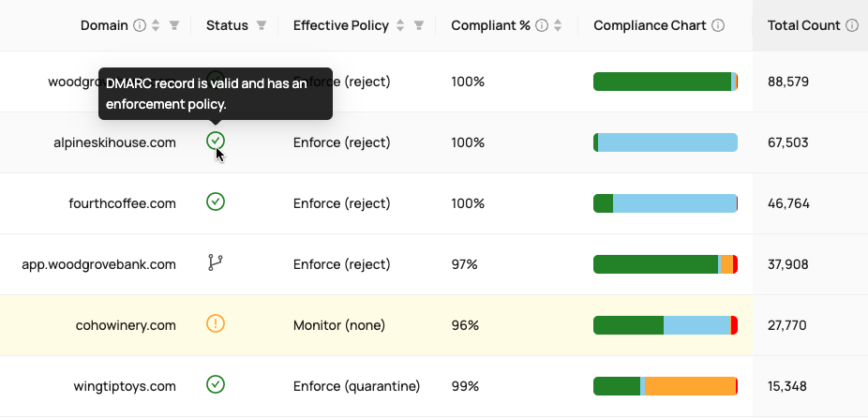Click the Domain column info icon
868x418 pixels.
(x=140, y=25)
